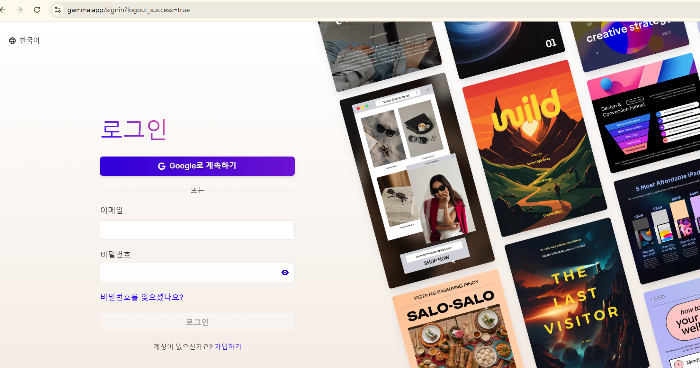
Task: Click the grey 로그인 submit button
Action: 197,322
